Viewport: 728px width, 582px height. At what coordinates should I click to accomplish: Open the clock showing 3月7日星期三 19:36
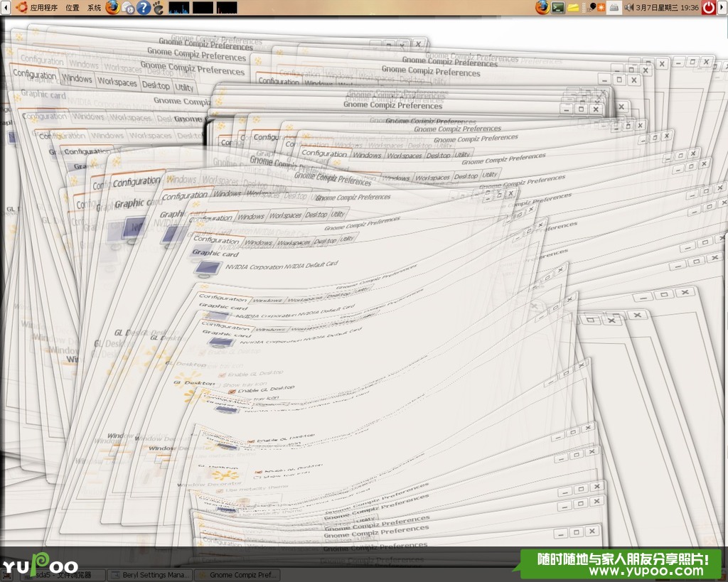point(667,7)
